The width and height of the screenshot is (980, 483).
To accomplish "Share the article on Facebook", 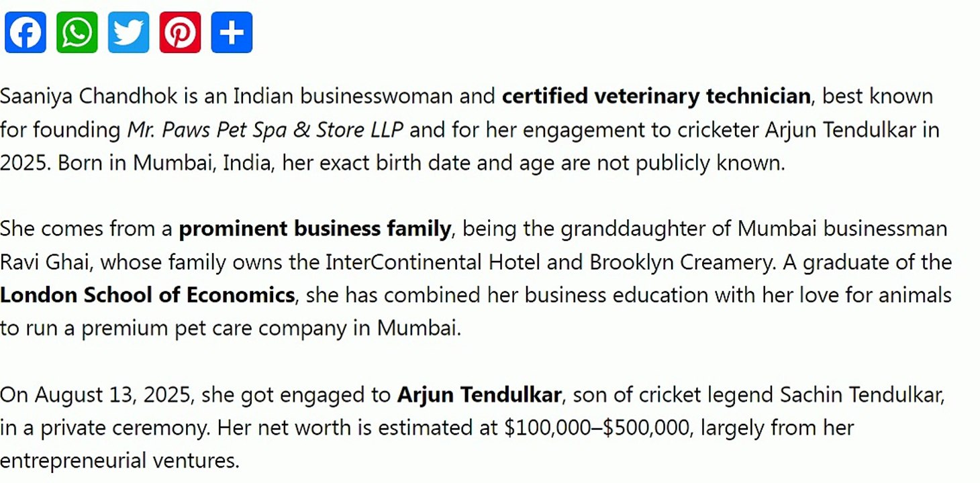I will tap(26, 32).
